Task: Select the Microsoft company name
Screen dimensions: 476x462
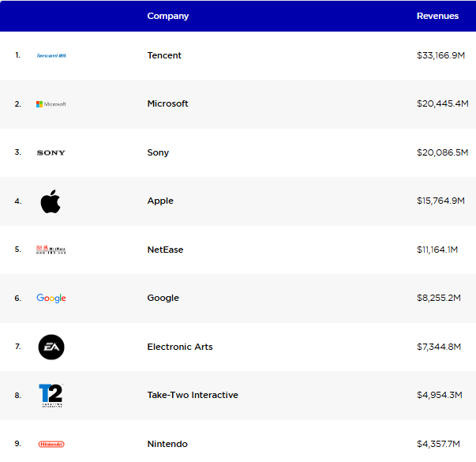Action: 167,103
